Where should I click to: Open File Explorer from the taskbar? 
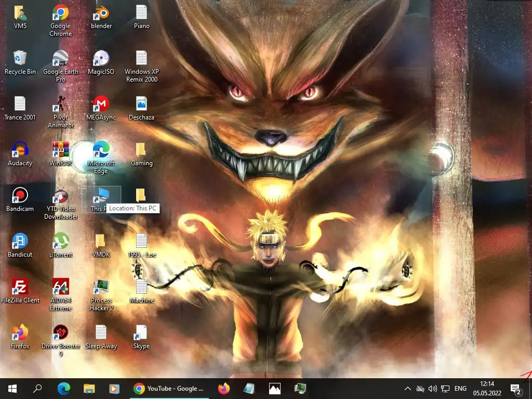[x=89, y=389]
